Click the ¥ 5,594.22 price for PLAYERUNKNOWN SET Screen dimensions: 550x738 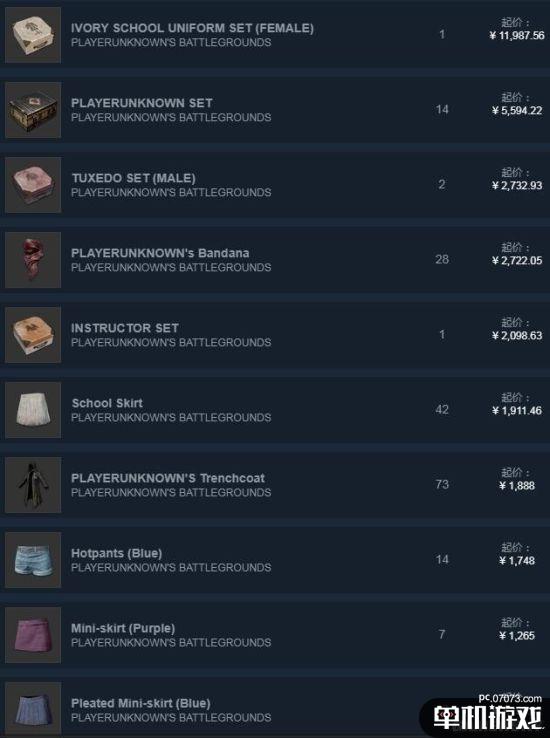517,111
